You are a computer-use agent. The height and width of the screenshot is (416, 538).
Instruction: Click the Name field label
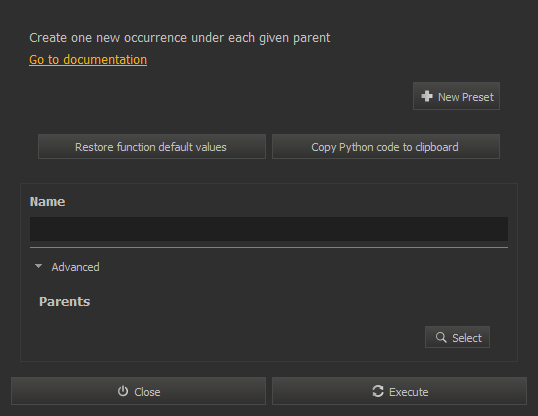tap(47, 202)
